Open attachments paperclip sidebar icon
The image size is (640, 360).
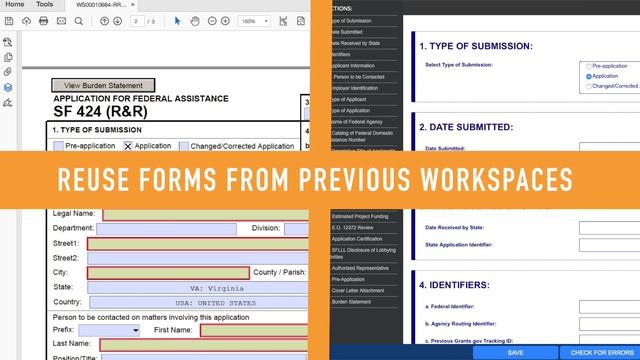(x=8, y=72)
